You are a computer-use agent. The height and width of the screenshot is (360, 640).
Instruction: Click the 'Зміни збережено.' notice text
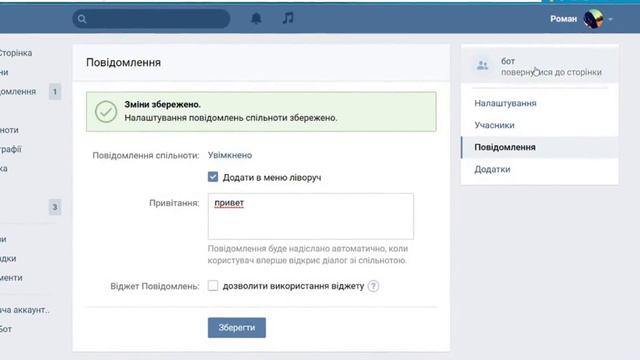pos(162,104)
